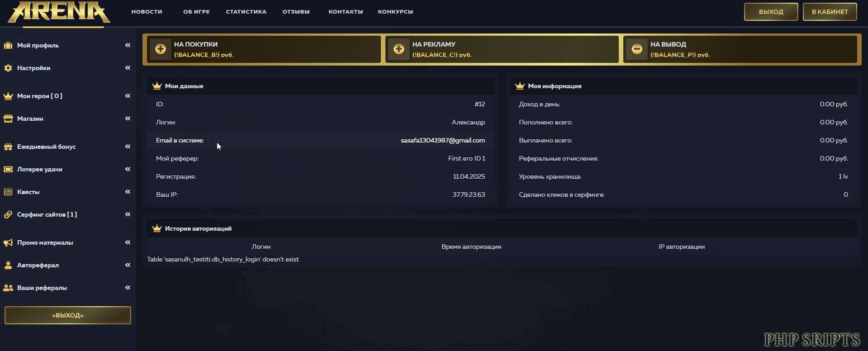Click the shop icon next to Магазин
The height and width of the screenshot is (351, 868).
tap(8, 119)
